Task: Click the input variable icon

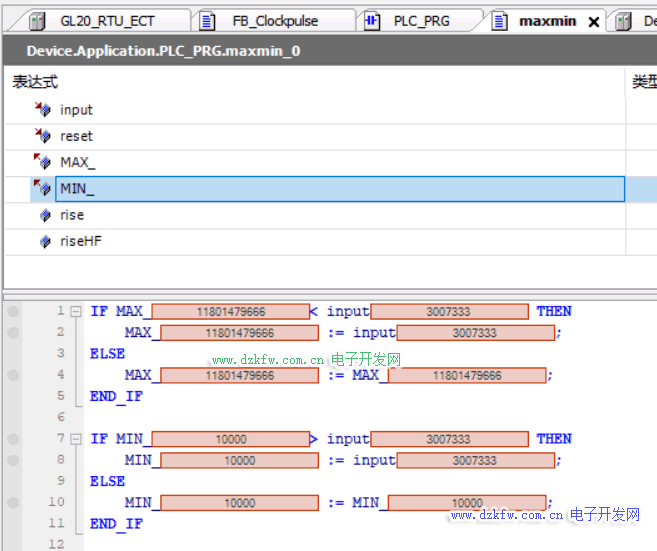Action: click(43, 110)
